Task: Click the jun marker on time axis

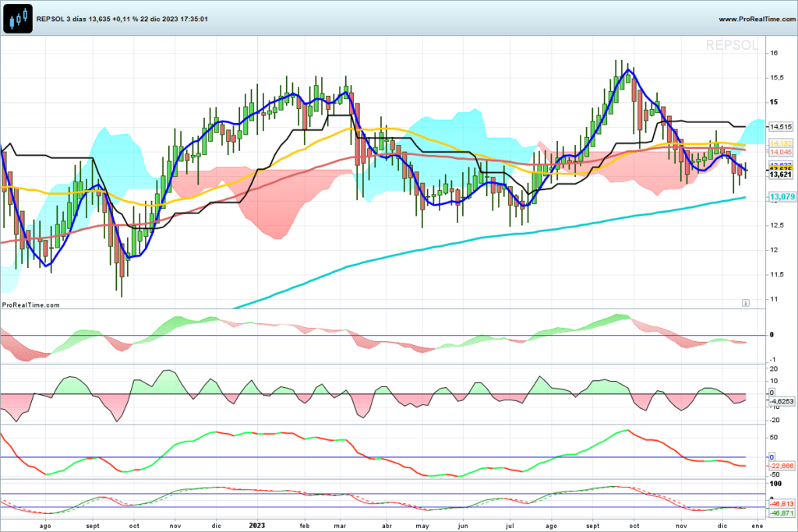Action: click(x=463, y=526)
